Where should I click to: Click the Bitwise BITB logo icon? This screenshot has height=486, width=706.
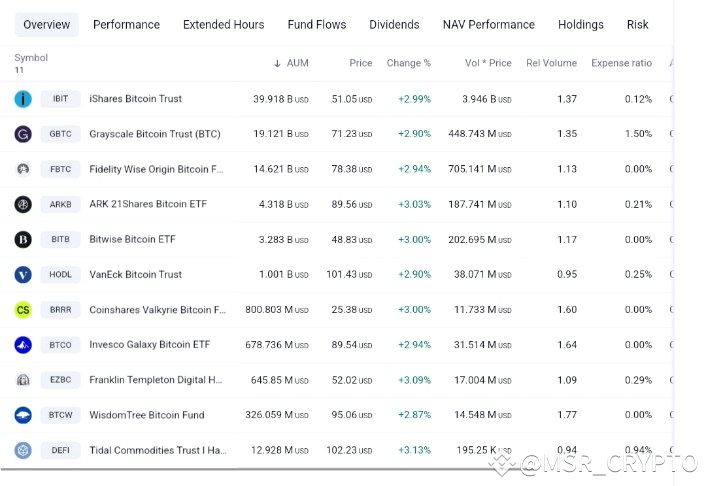pos(23,239)
